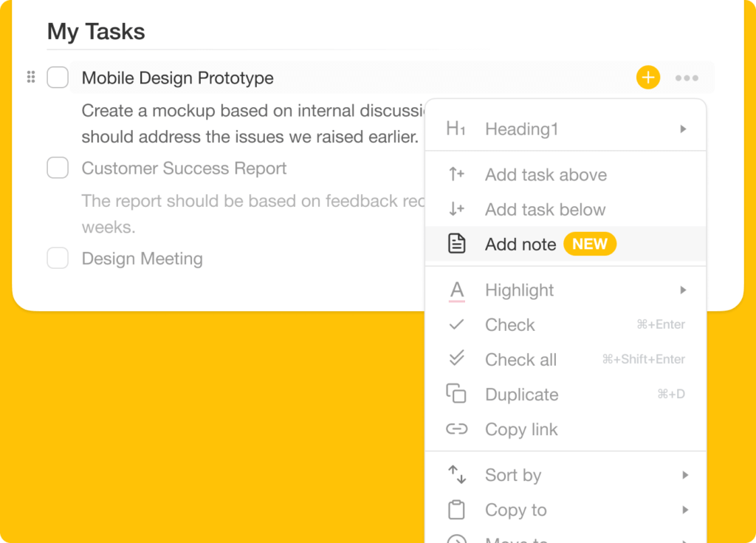
Task: Click the Customer Success Report task title
Action: point(184,168)
